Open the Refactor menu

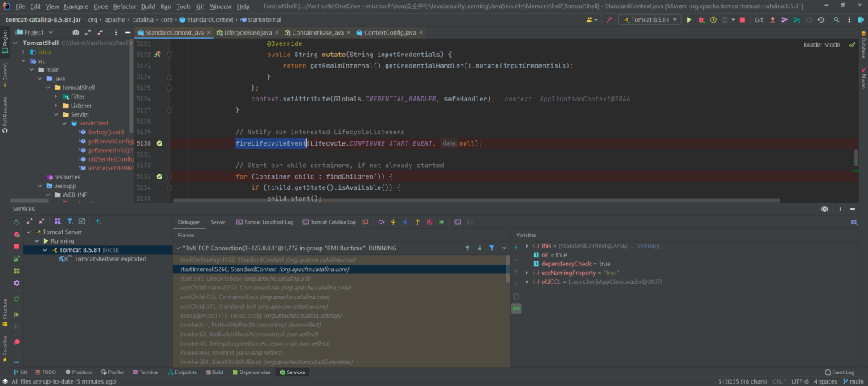(125, 6)
